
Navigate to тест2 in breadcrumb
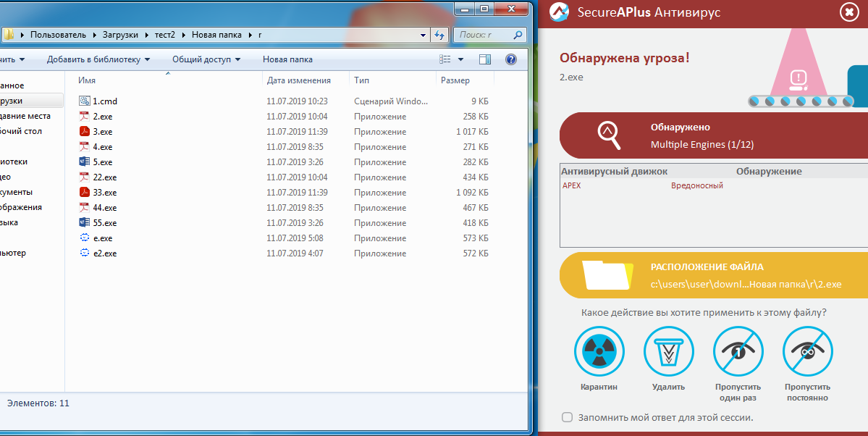tap(165, 35)
